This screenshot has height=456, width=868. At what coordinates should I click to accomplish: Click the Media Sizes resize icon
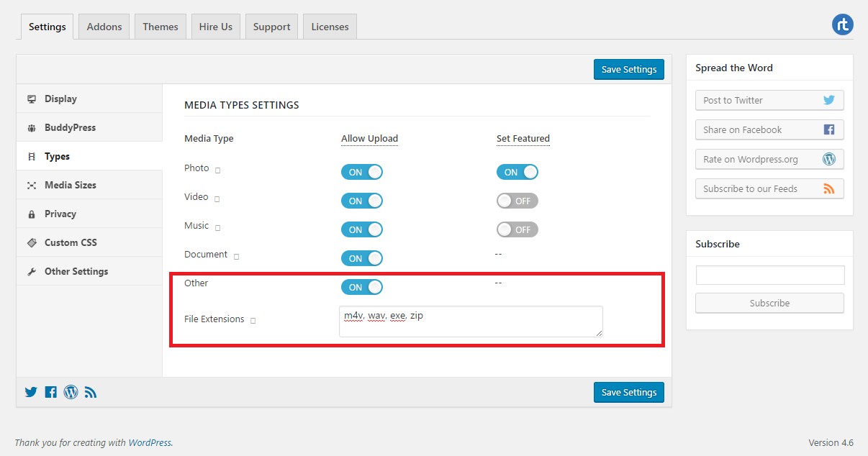point(31,185)
